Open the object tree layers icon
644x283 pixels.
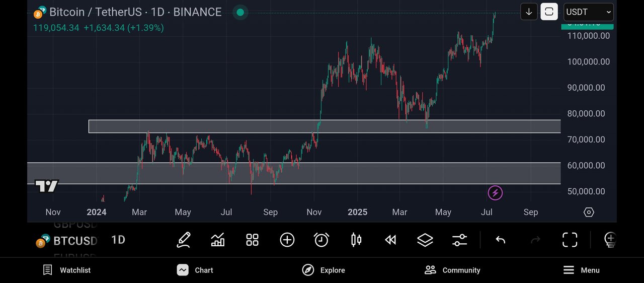[x=425, y=240]
